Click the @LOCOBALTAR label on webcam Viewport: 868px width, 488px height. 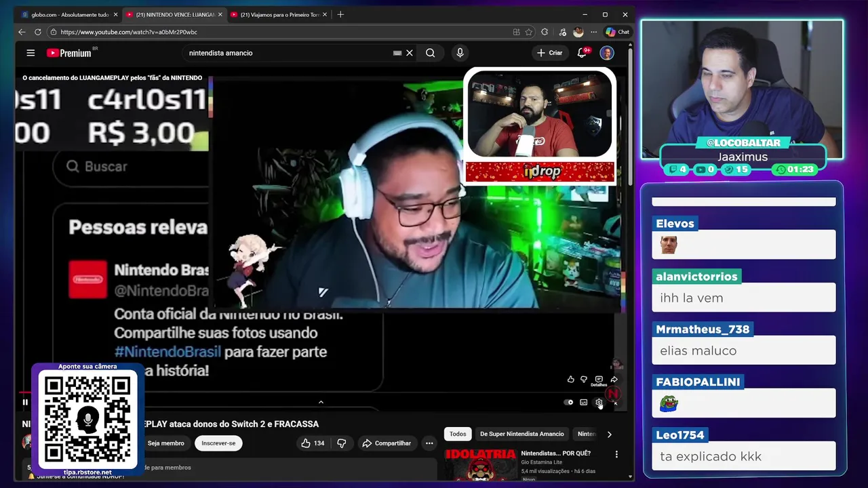click(743, 143)
